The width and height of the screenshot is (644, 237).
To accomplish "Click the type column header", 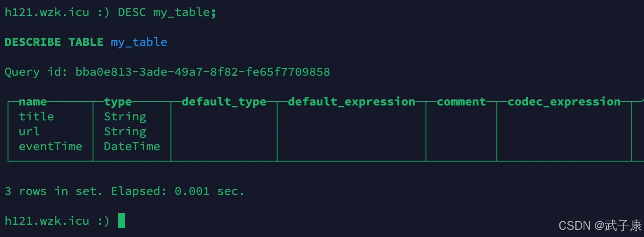I will [118, 102].
